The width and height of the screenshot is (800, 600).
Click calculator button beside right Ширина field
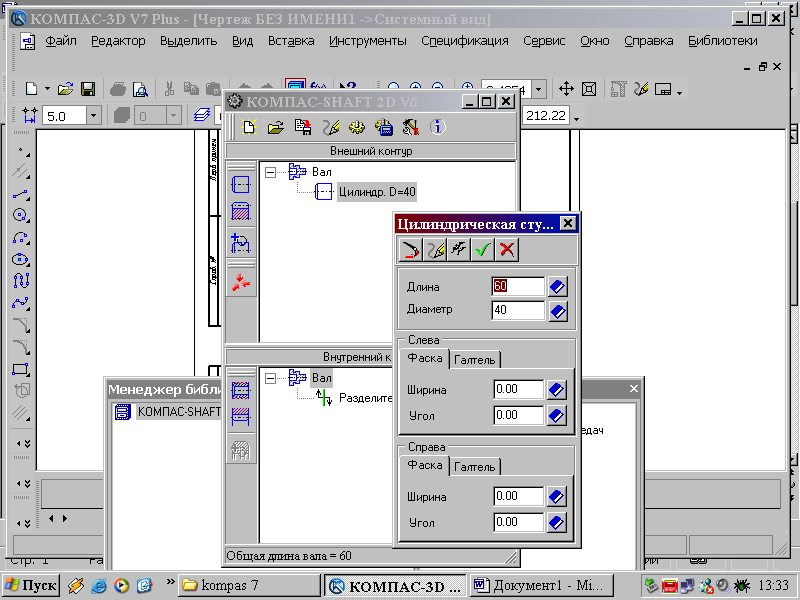pyautogui.click(x=557, y=497)
